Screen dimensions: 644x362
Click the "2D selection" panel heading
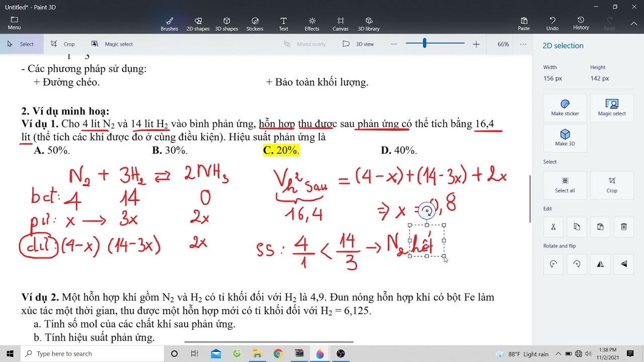pyautogui.click(x=563, y=46)
